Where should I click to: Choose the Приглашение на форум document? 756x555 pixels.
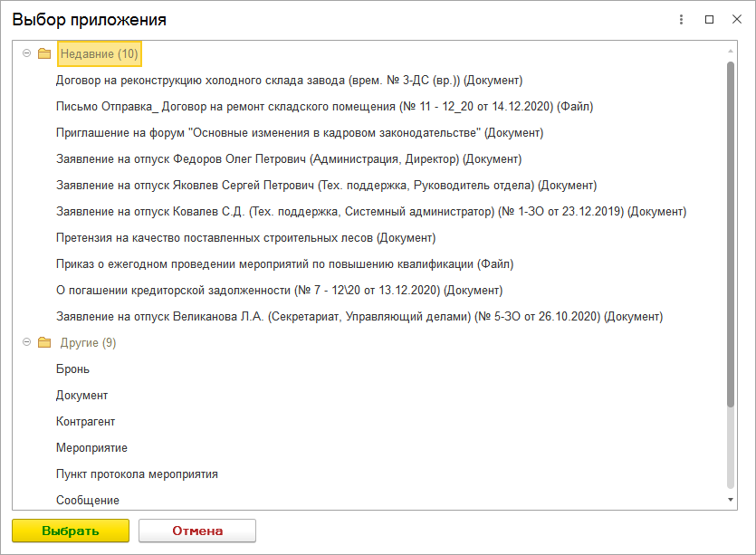pos(299,133)
